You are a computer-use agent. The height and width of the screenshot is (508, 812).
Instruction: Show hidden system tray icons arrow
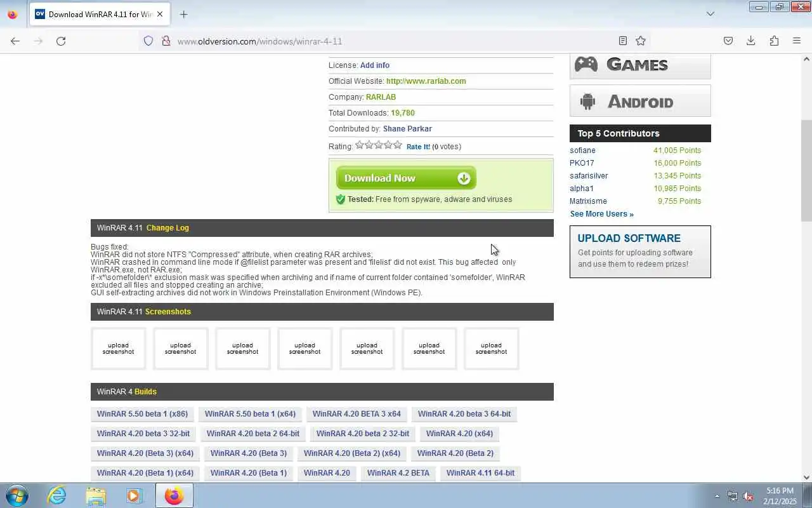[x=717, y=496]
